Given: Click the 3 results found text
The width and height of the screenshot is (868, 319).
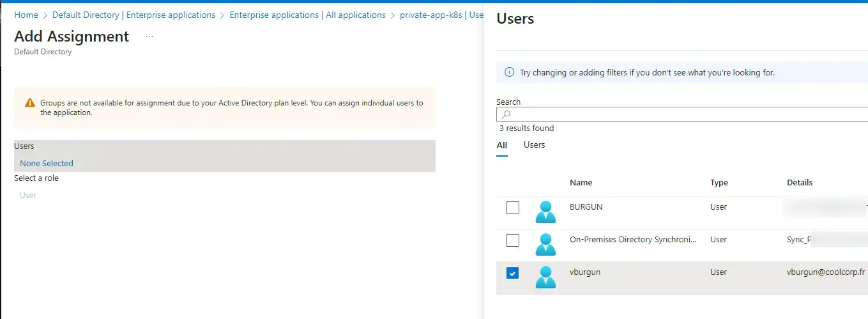Looking at the screenshot, I should pyautogui.click(x=527, y=128).
